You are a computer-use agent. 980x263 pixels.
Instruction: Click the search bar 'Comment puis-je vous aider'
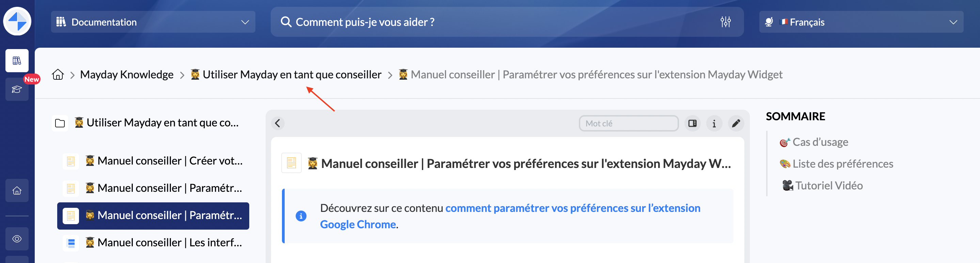[x=494, y=22]
